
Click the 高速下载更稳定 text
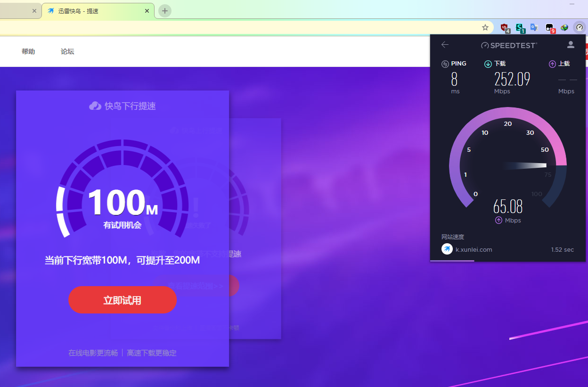(x=152, y=353)
